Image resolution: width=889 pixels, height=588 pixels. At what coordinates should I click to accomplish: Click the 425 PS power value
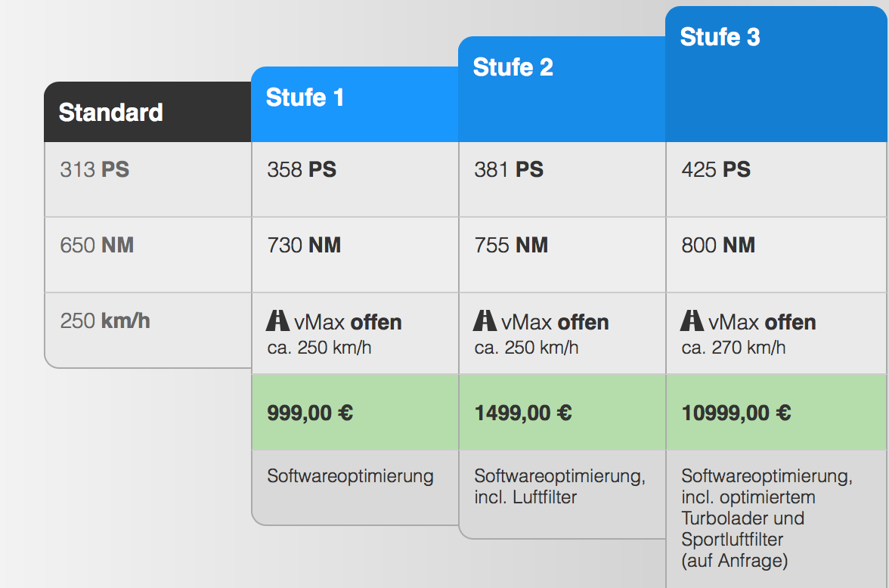[716, 169]
